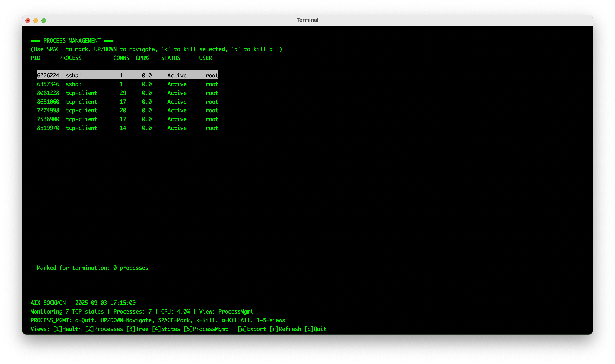Click the k=Kill hint in the help line
615x364 pixels.
(x=206, y=320)
